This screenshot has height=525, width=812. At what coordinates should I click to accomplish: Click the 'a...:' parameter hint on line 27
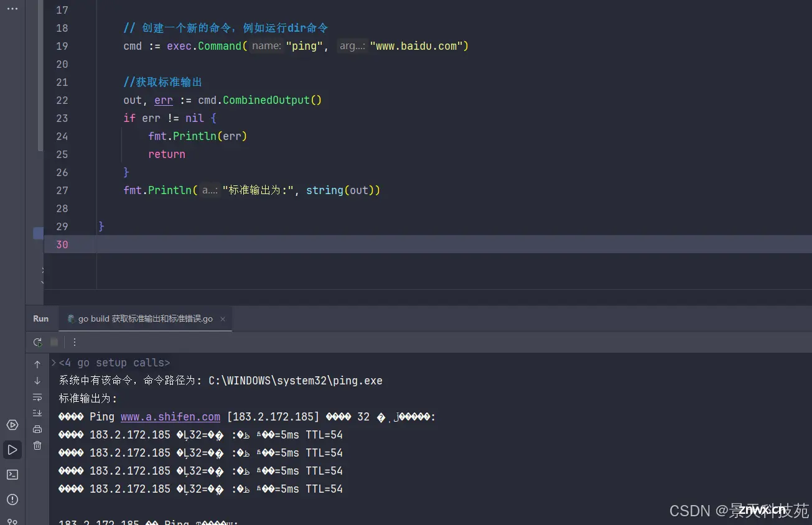point(210,190)
